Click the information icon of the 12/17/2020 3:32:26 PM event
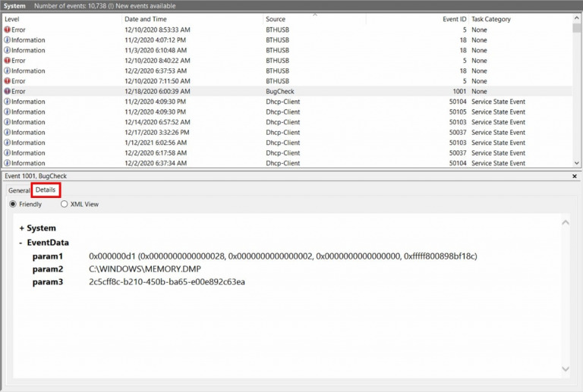This screenshot has height=392, width=583. [7, 133]
